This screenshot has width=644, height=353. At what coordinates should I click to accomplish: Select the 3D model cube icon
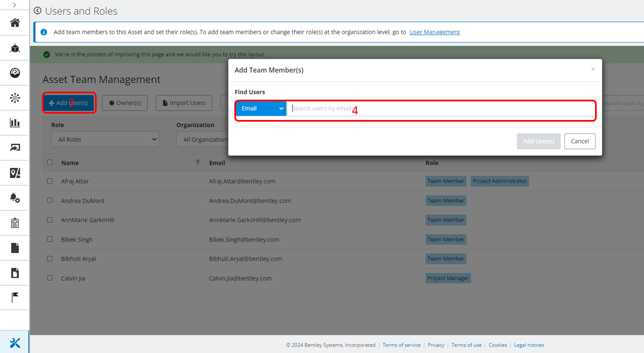click(x=15, y=48)
